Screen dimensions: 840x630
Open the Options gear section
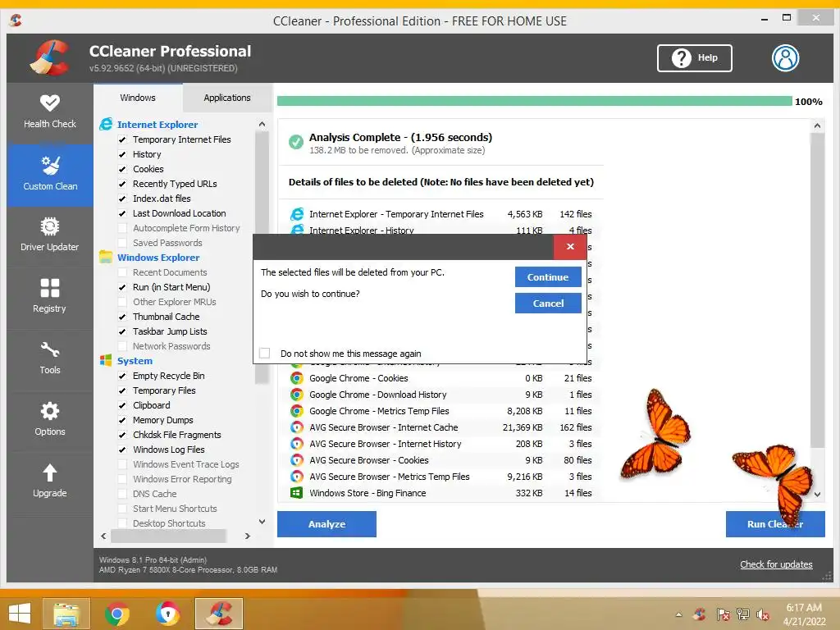[x=50, y=421]
